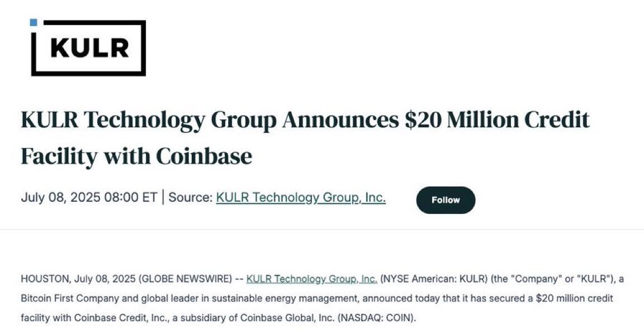This screenshot has width=644, height=334.
Task: Click "Coinbase Credit, Inc." in the paragraph
Action: point(121,318)
